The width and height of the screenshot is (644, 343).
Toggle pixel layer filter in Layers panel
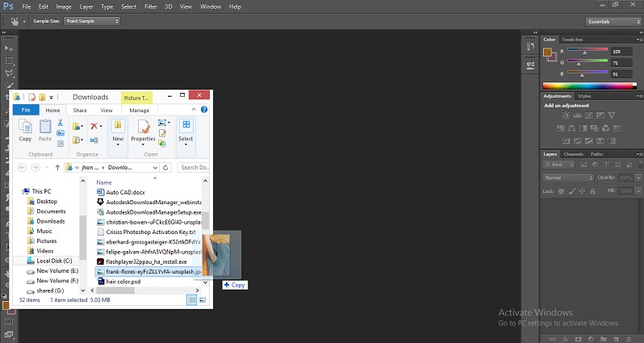[x=583, y=165]
